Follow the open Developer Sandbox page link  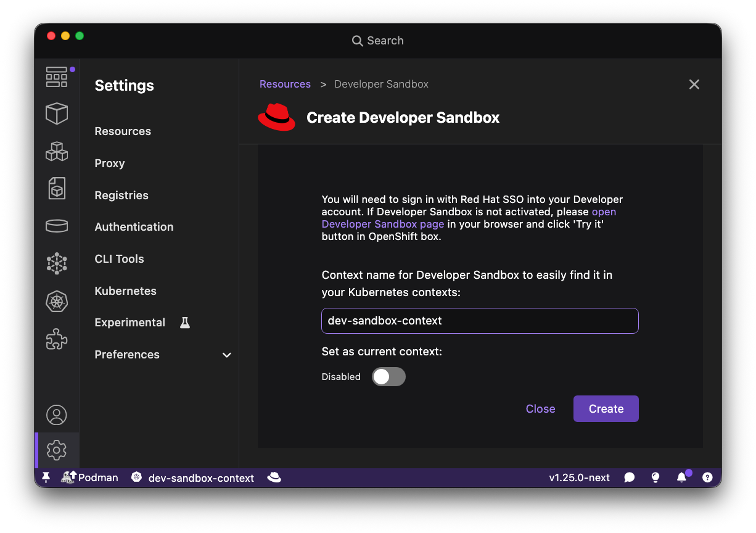click(x=469, y=218)
